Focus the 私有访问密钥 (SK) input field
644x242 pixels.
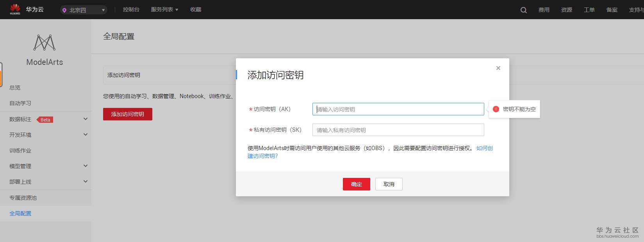[398, 130]
